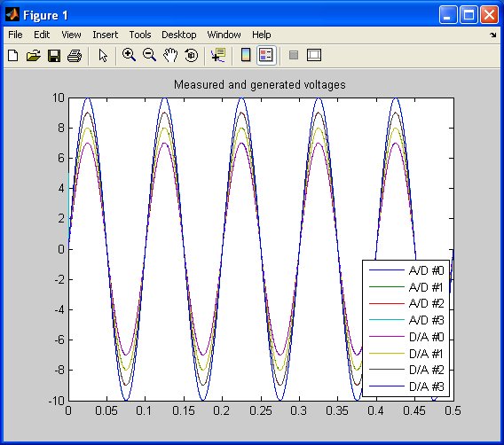
Task: Dock the figure using the corner arrow
Action: pyautogui.click(x=493, y=35)
